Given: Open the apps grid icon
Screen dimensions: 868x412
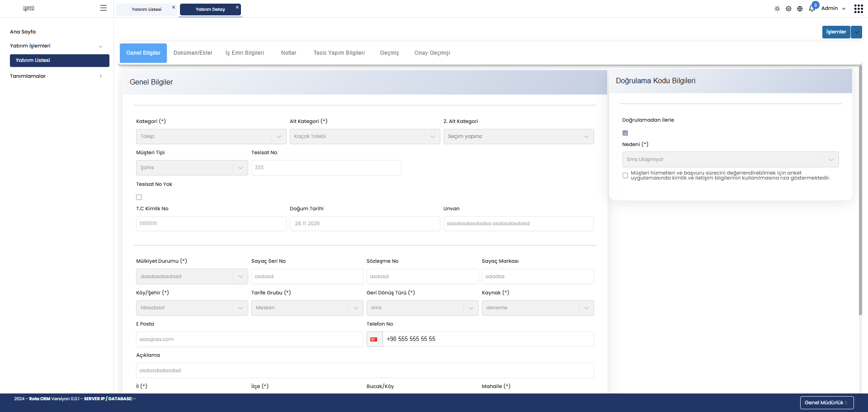Looking at the screenshot, I should (859, 9).
